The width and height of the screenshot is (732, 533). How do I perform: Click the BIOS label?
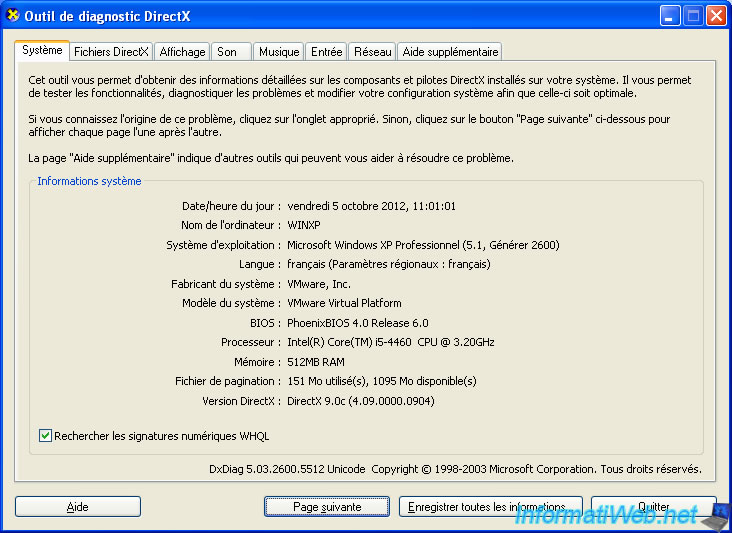pyautogui.click(x=265, y=323)
